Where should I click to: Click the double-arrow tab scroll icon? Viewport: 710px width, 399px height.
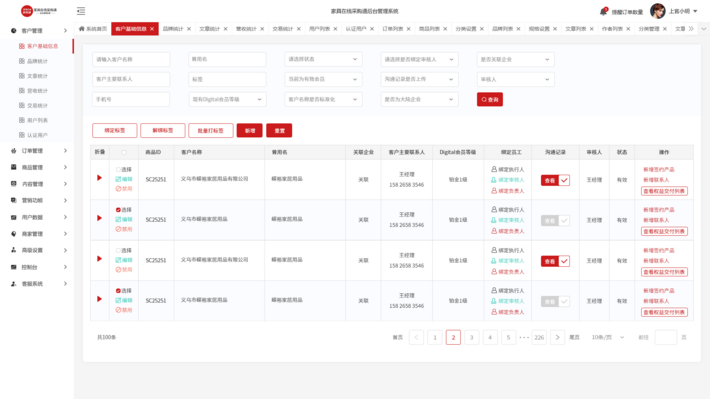tap(691, 29)
